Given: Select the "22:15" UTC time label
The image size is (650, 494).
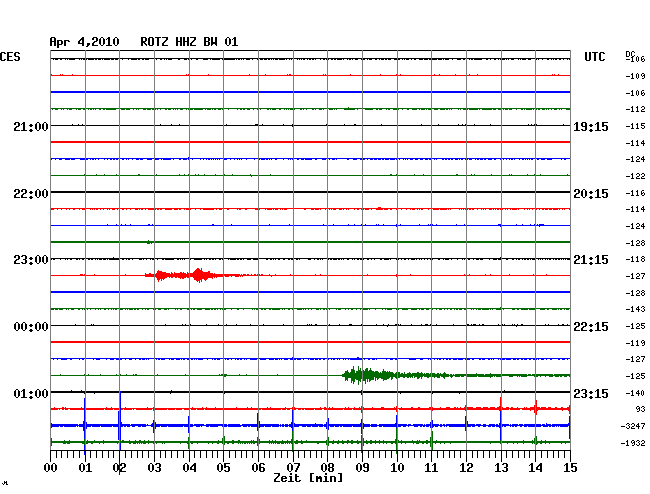Looking at the screenshot, I should tap(591, 327).
